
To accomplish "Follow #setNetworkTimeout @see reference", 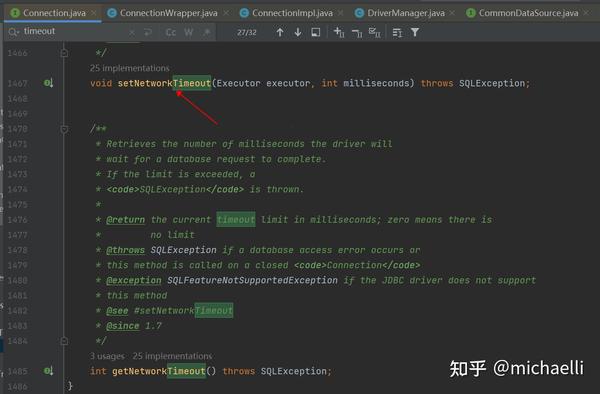I will pyautogui.click(x=183, y=311).
